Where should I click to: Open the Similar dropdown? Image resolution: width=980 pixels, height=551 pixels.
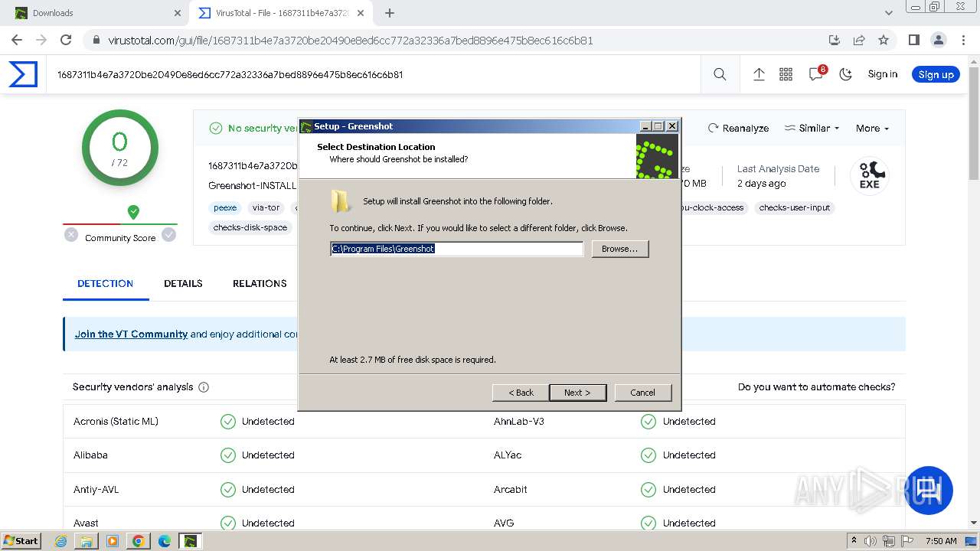(812, 128)
